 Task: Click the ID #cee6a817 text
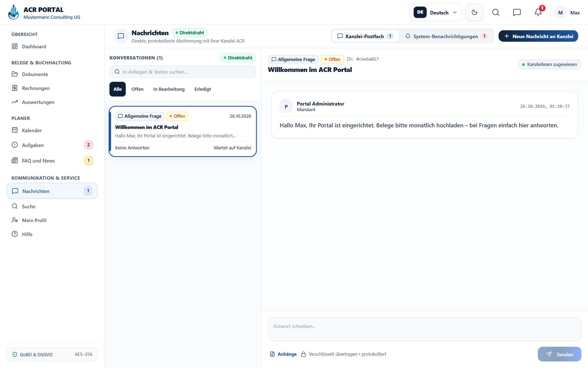363,59
